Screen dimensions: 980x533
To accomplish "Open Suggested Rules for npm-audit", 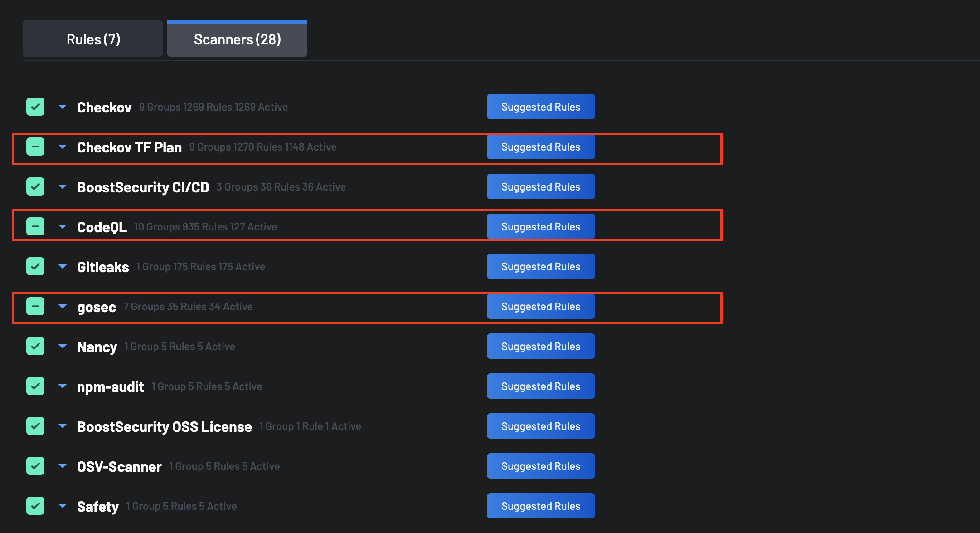I will coord(541,386).
